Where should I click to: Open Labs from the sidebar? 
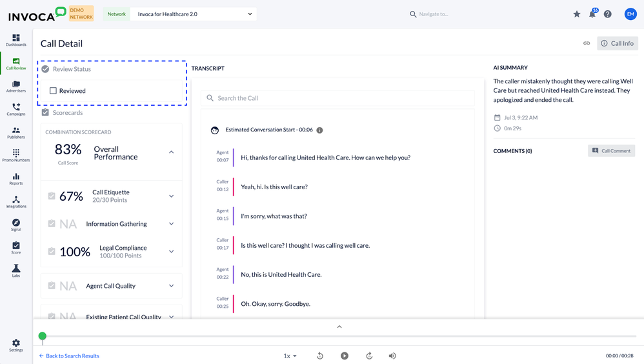click(x=16, y=270)
